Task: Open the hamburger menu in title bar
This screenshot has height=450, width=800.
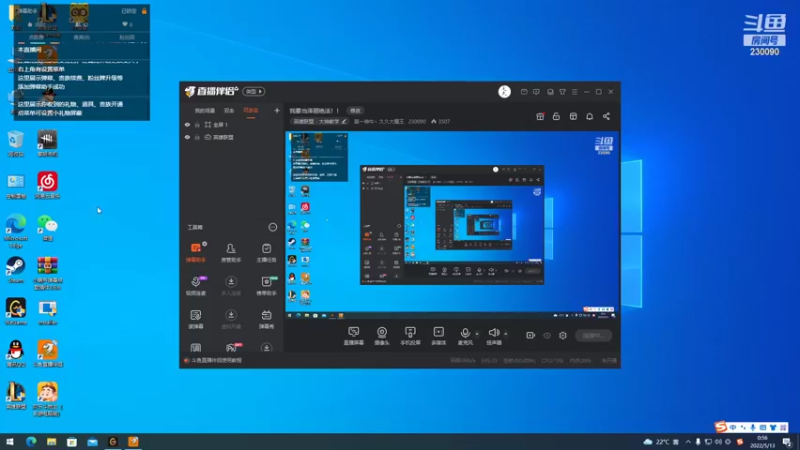Action: coord(574,92)
